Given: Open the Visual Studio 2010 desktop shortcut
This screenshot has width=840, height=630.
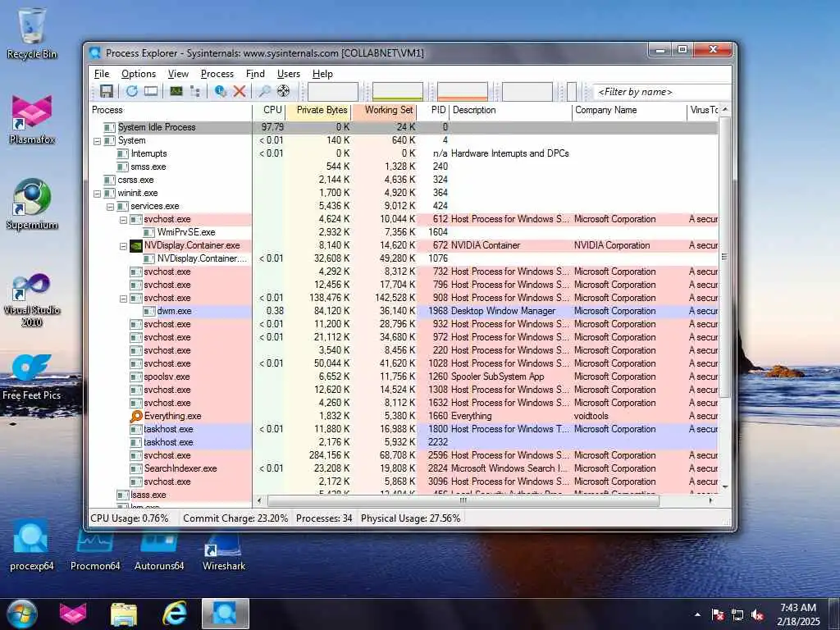Looking at the screenshot, I should click(x=32, y=299).
